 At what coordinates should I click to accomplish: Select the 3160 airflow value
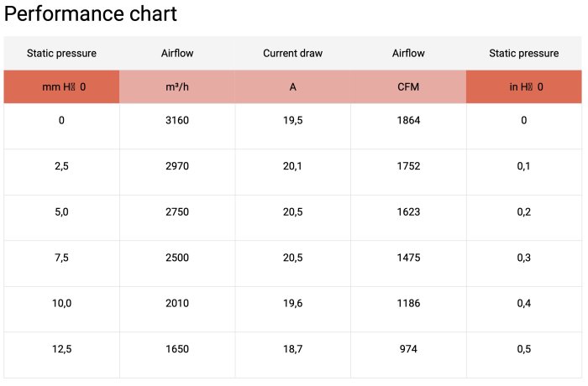coord(177,120)
